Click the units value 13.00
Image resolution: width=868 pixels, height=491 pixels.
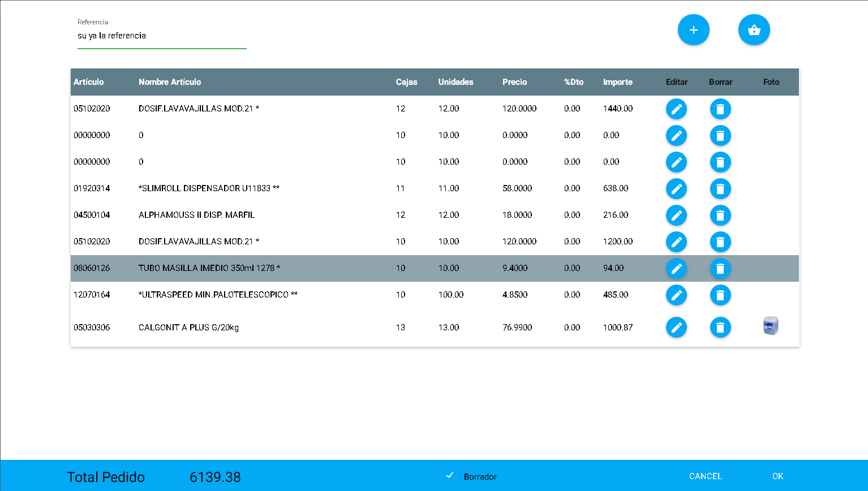(x=449, y=328)
